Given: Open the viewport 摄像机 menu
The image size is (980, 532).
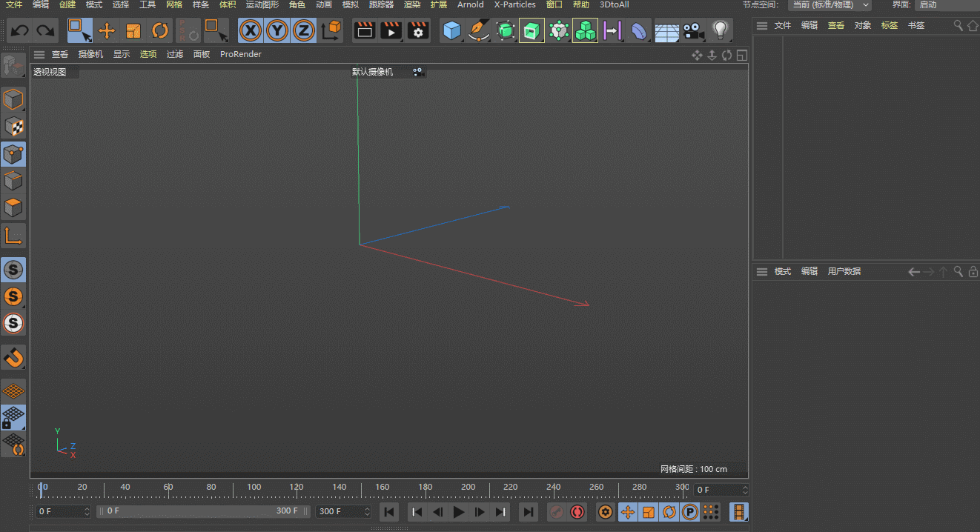Looking at the screenshot, I should click(90, 54).
